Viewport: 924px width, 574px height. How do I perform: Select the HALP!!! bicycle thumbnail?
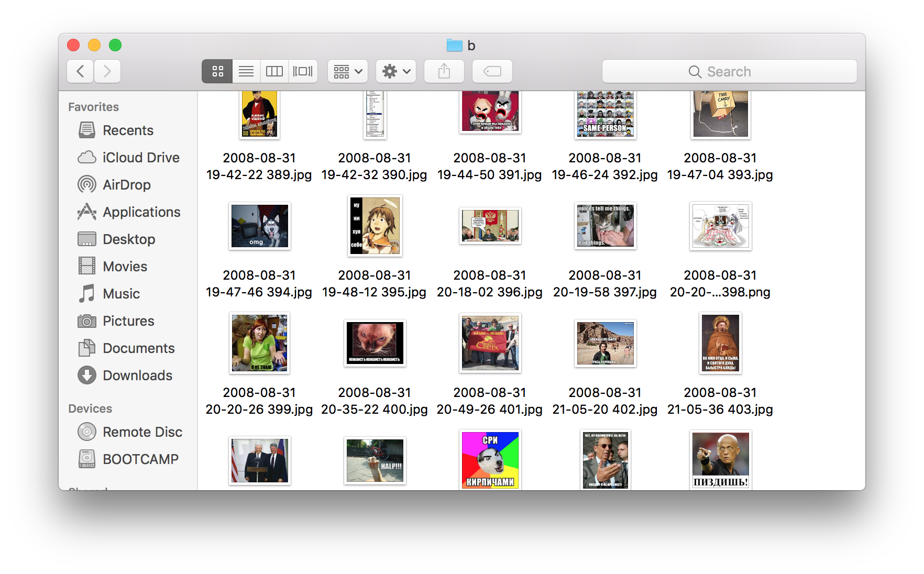click(x=375, y=460)
